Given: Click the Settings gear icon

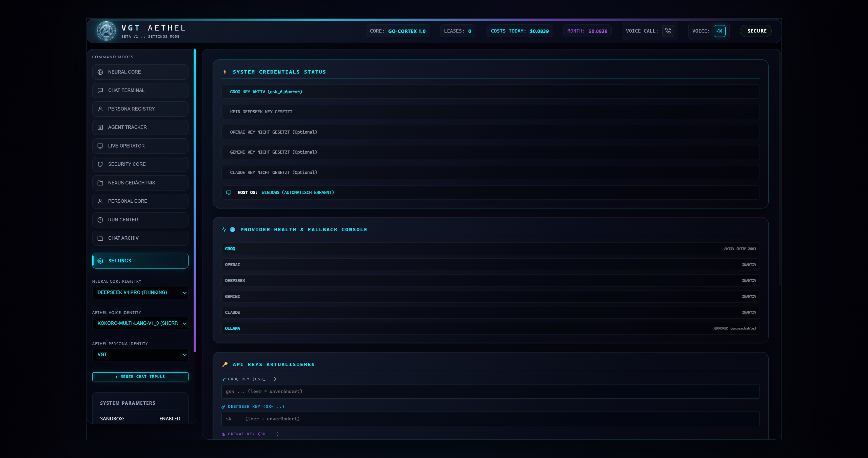Looking at the screenshot, I should (100, 261).
